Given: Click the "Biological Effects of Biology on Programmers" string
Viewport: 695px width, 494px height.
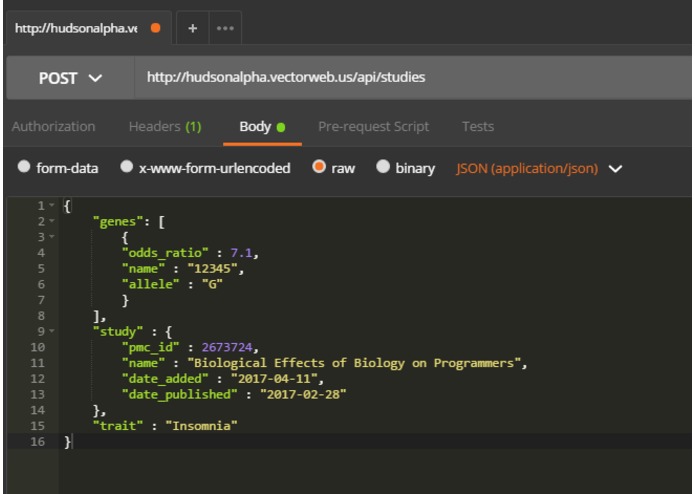Looking at the screenshot, I should coord(354,363).
